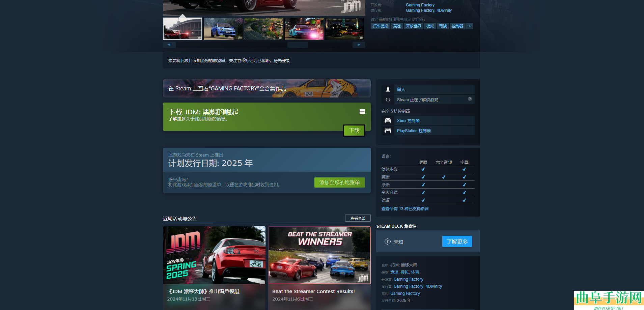This screenshot has height=310, width=644.
Task: Click the Windows platform icon
Action: 362,111
